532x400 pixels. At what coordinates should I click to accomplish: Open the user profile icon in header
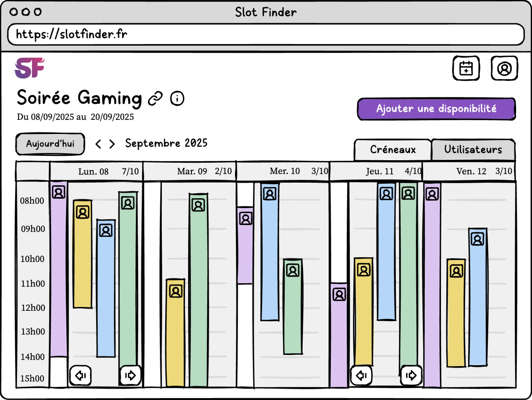click(x=504, y=68)
